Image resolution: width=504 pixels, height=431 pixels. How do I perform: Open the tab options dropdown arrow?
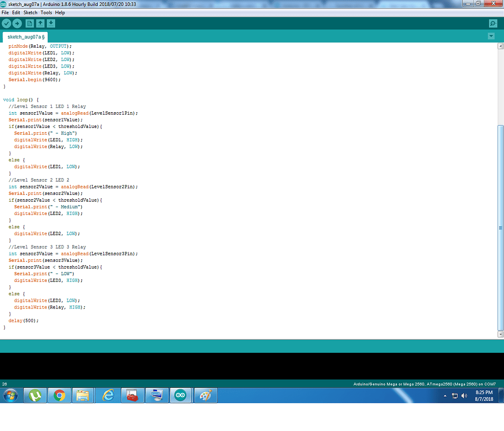click(x=491, y=36)
